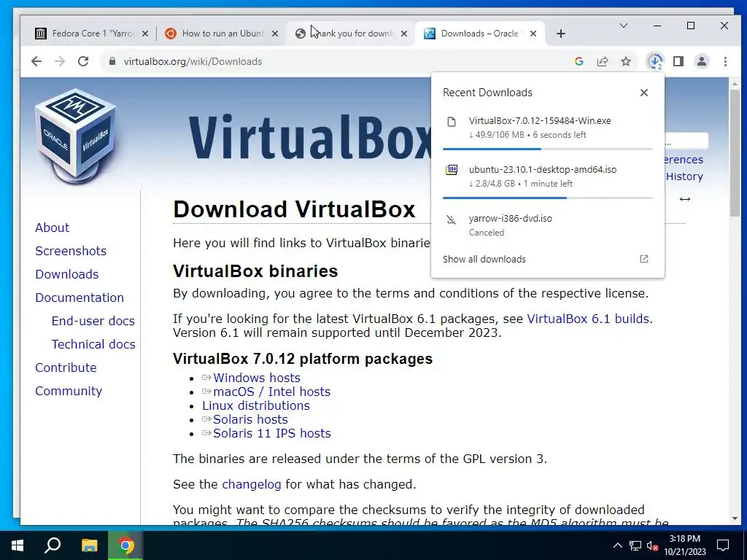Open the Documentation sidebar link
This screenshot has width=747, height=560.
(79, 297)
